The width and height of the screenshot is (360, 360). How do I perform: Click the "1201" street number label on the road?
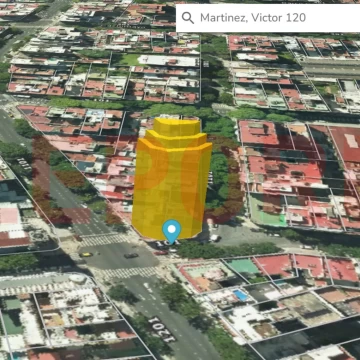pos(162,329)
